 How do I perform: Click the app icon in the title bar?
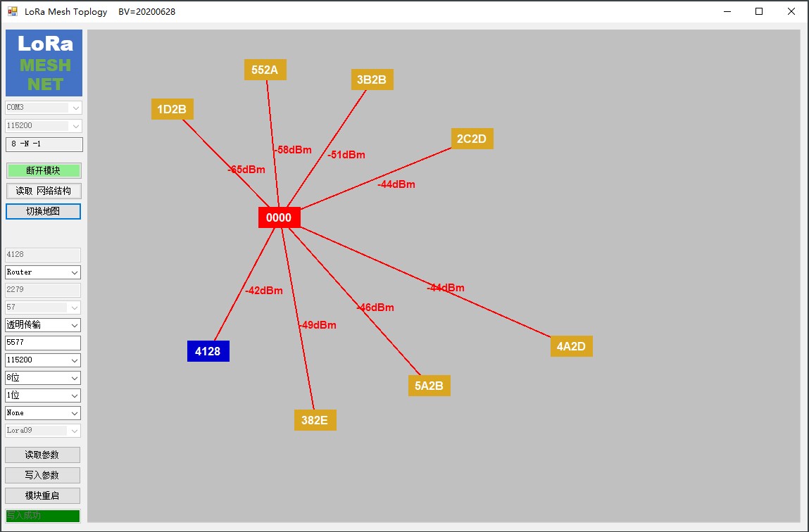click(x=13, y=11)
